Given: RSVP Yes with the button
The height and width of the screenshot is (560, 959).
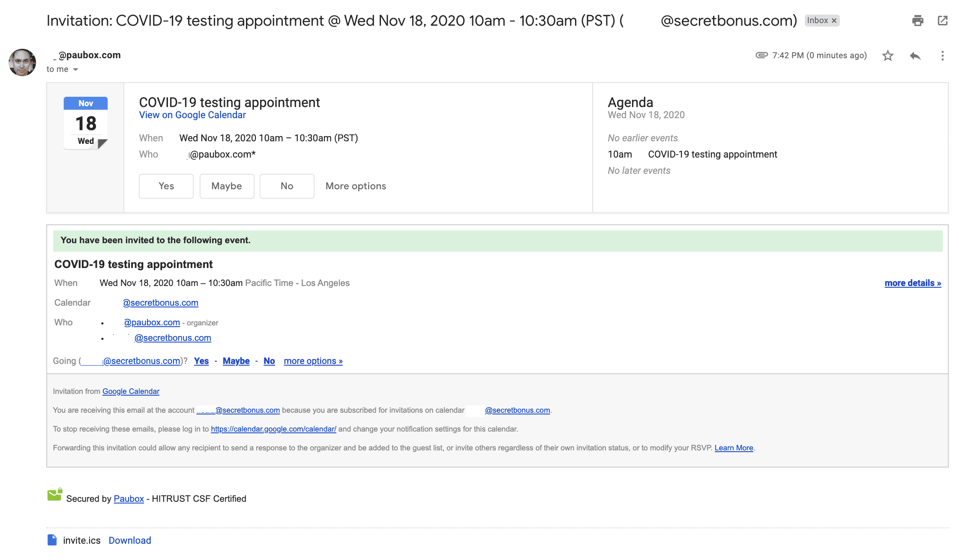Looking at the screenshot, I should (x=166, y=186).
